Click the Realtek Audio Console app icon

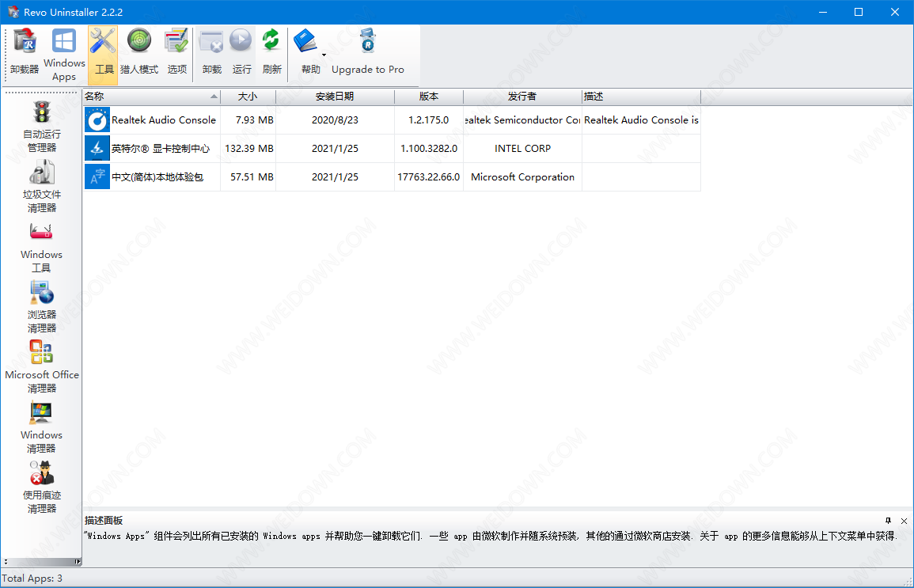click(x=97, y=120)
